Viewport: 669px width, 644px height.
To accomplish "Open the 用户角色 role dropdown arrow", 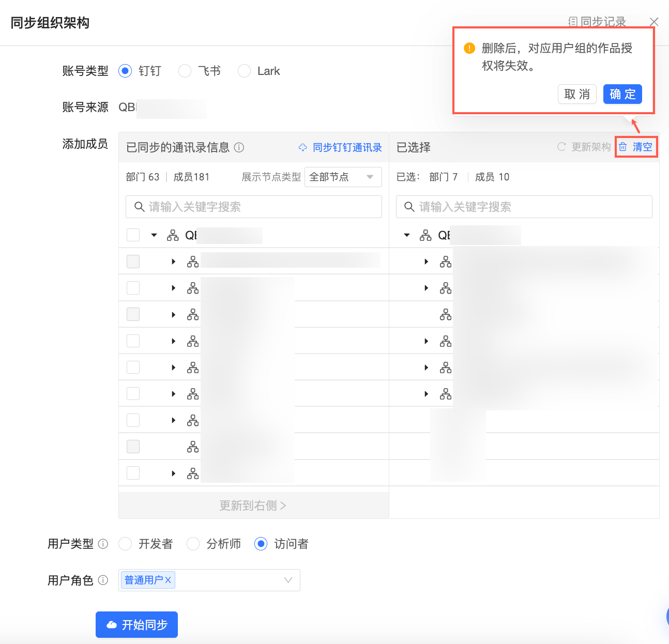I will point(288,580).
